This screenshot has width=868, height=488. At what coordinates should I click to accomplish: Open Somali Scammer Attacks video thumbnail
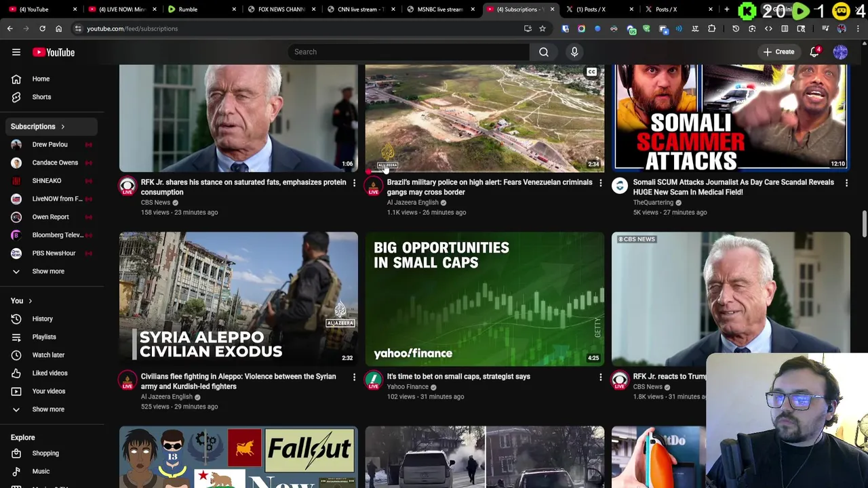[x=731, y=118]
